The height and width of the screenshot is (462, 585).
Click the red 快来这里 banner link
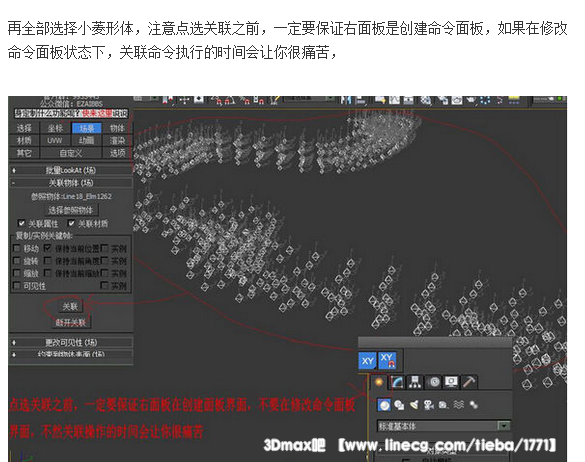(97, 113)
